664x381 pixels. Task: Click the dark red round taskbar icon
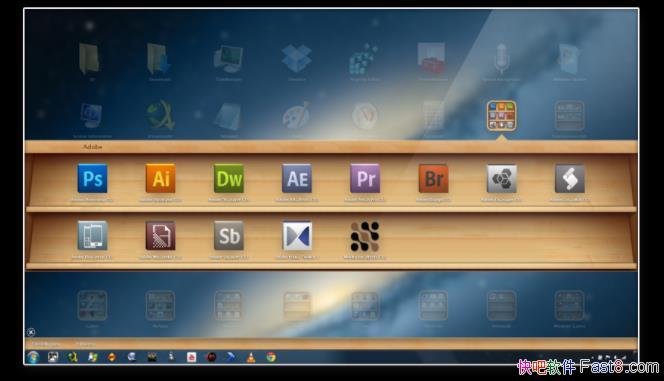point(211,357)
